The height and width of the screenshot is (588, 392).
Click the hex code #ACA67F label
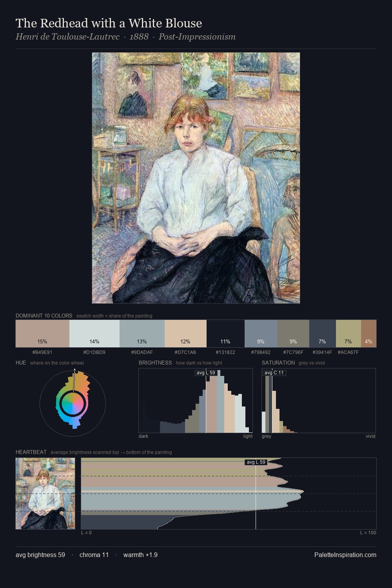click(348, 352)
